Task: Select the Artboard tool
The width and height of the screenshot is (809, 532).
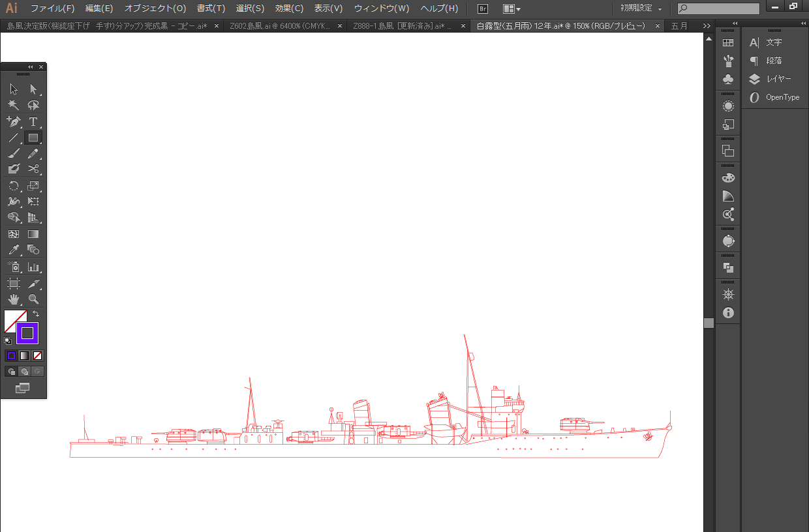Action: 14,284
